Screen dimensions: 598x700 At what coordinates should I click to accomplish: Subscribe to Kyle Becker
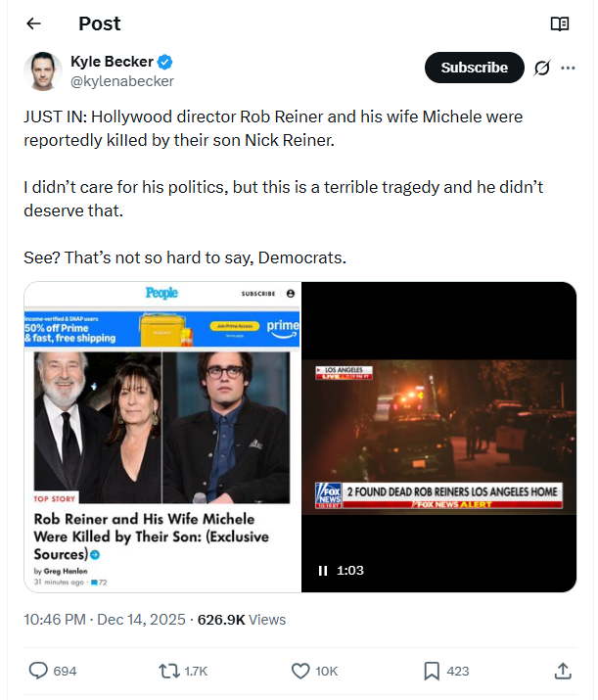(x=474, y=68)
